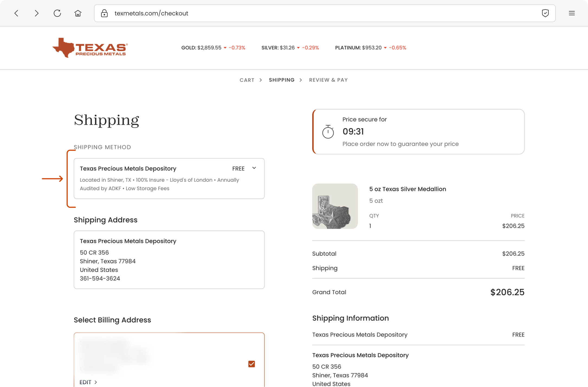588x387 pixels.
Task: Reload the checkout page
Action: (x=57, y=13)
